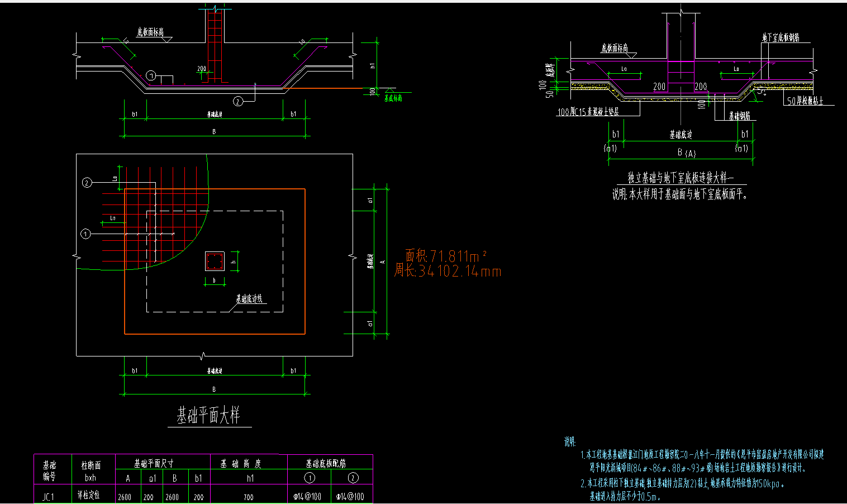Click the 2600 value under column A
The width and height of the screenshot is (847, 504).
[x=125, y=497]
